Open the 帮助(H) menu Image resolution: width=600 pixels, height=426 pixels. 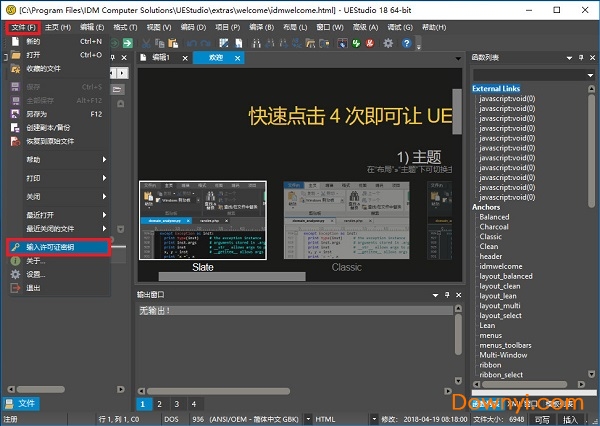pyautogui.click(x=434, y=27)
